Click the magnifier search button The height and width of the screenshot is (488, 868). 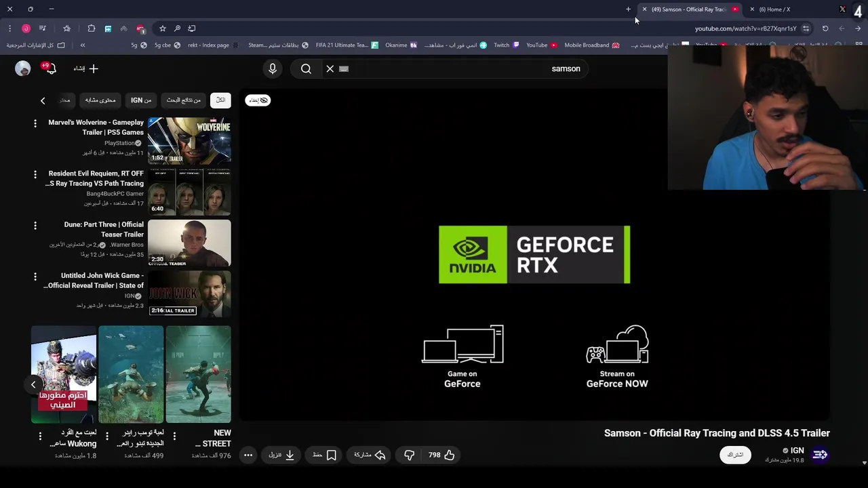pyautogui.click(x=306, y=68)
